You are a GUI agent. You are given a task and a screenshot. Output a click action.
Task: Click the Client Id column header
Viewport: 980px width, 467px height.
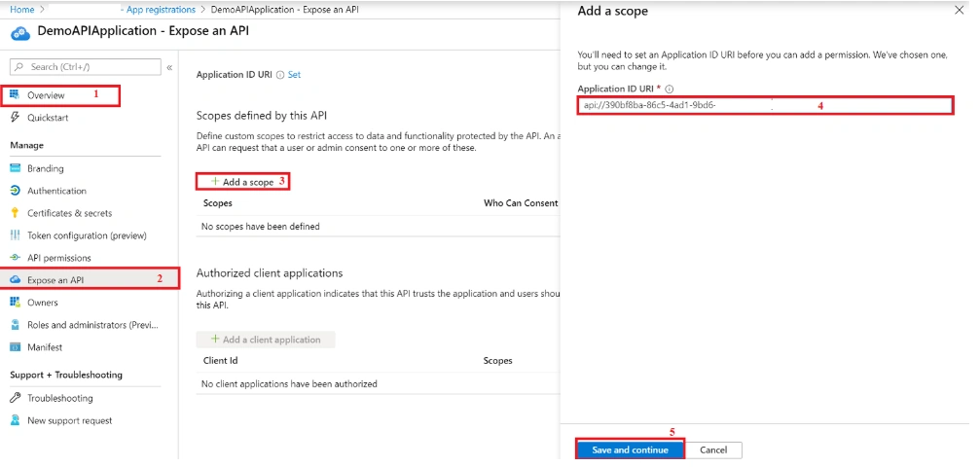pyautogui.click(x=220, y=361)
